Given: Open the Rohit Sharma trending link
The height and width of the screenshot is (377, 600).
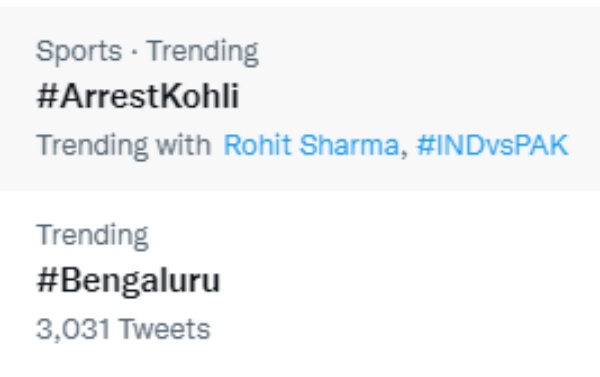Looking at the screenshot, I should [x=311, y=145].
